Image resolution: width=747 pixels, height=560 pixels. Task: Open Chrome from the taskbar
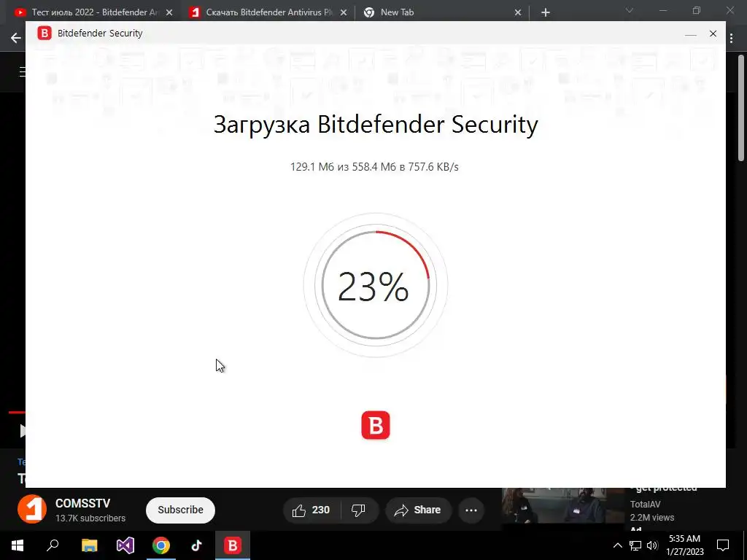tap(161, 545)
